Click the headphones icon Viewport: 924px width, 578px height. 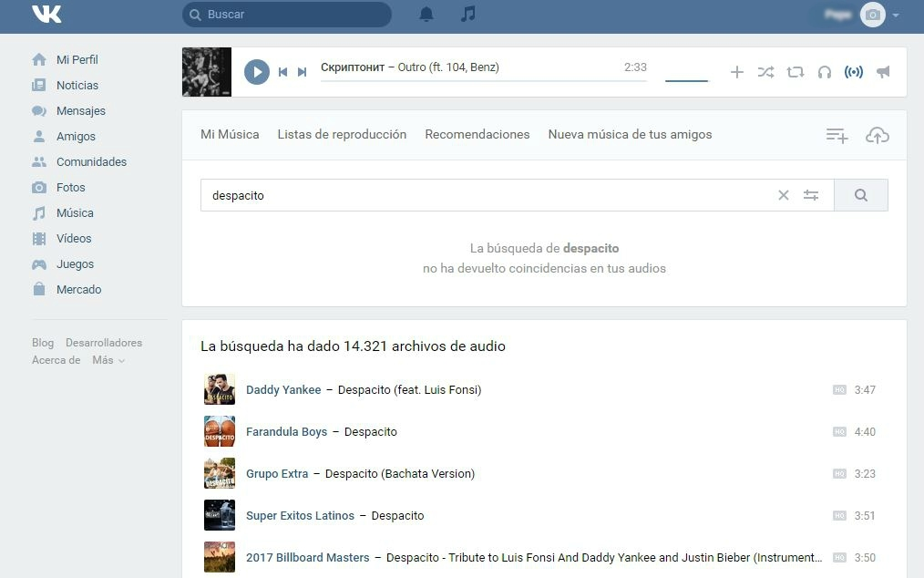click(x=825, y=72)
